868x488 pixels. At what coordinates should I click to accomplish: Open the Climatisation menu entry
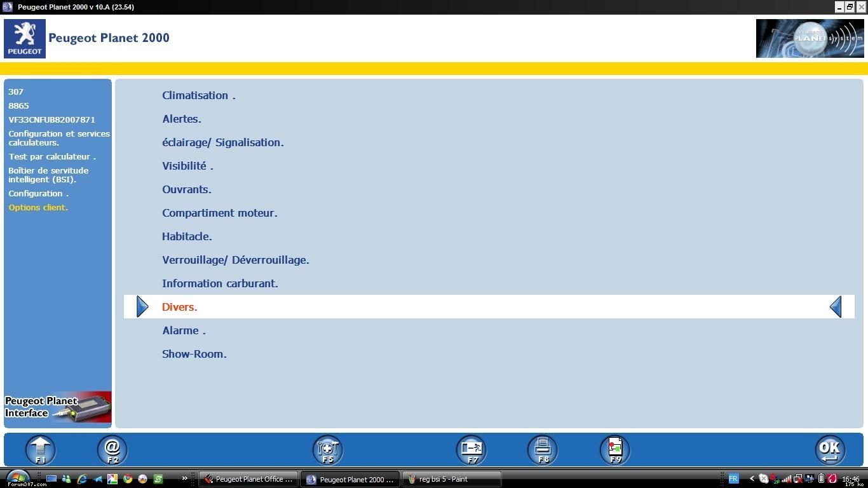(x=199, y=95)
